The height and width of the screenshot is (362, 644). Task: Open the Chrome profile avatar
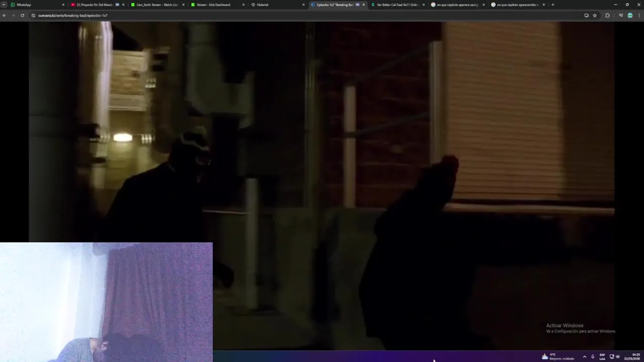pyautogui.click(x=630, y=16)
